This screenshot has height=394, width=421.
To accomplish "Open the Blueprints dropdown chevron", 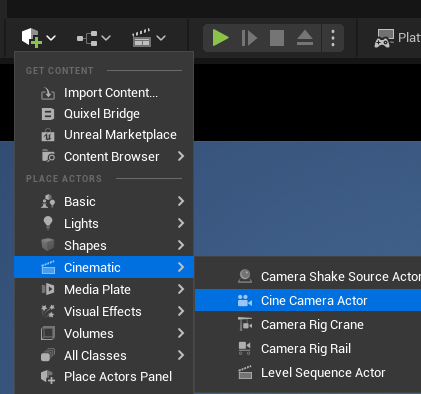I will pos(106,38).
